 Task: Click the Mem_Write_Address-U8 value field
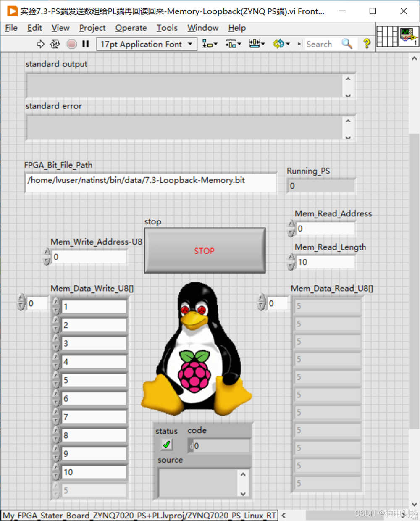click(89, 257)
